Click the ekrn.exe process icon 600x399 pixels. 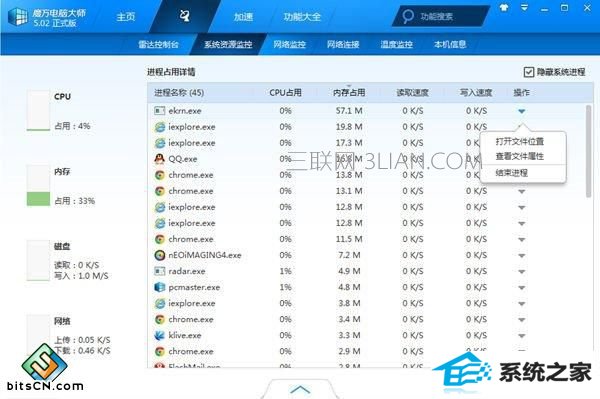tap(159, 111)
